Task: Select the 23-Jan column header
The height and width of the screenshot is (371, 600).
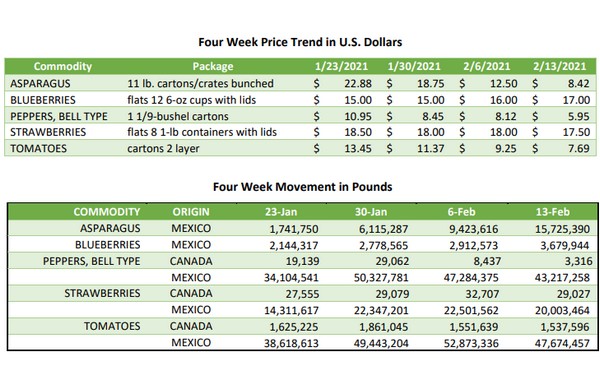Action: pyautogui.click(x=281, y=212)
